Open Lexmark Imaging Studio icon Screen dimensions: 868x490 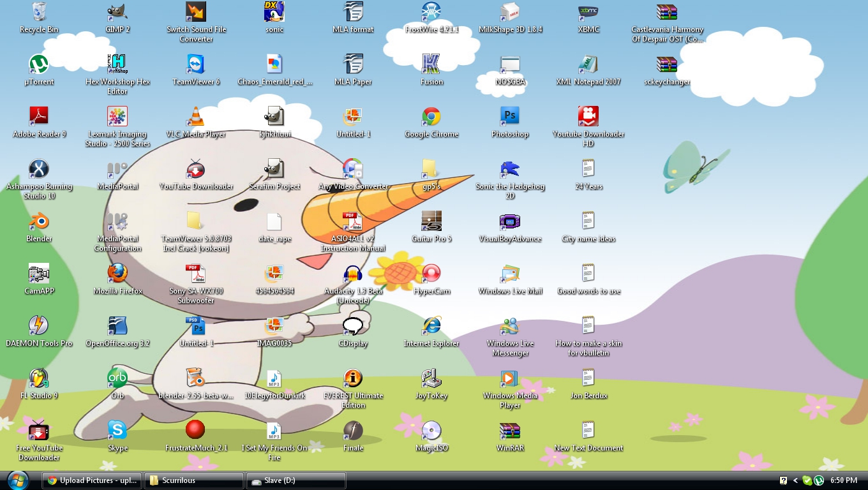(117, 116)
